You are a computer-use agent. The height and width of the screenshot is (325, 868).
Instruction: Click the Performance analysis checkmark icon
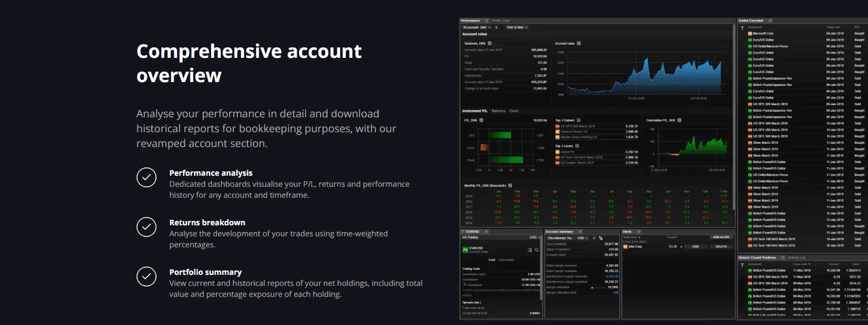coord(147,177)
